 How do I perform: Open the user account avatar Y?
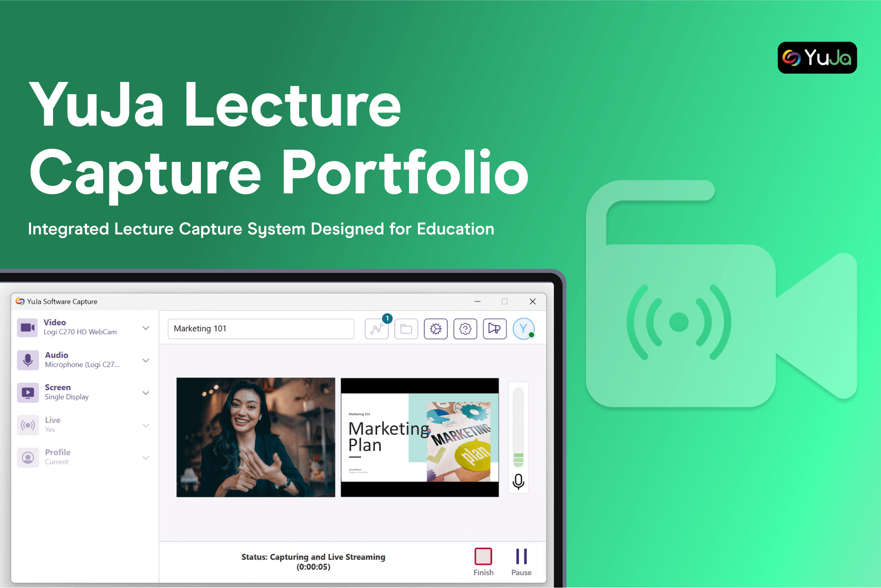click(523, 329)
